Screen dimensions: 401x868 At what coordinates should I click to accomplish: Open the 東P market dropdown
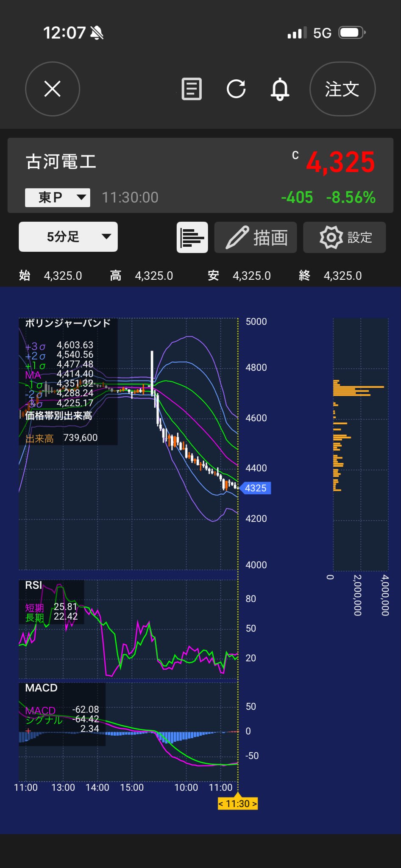[x=58, y=198]
